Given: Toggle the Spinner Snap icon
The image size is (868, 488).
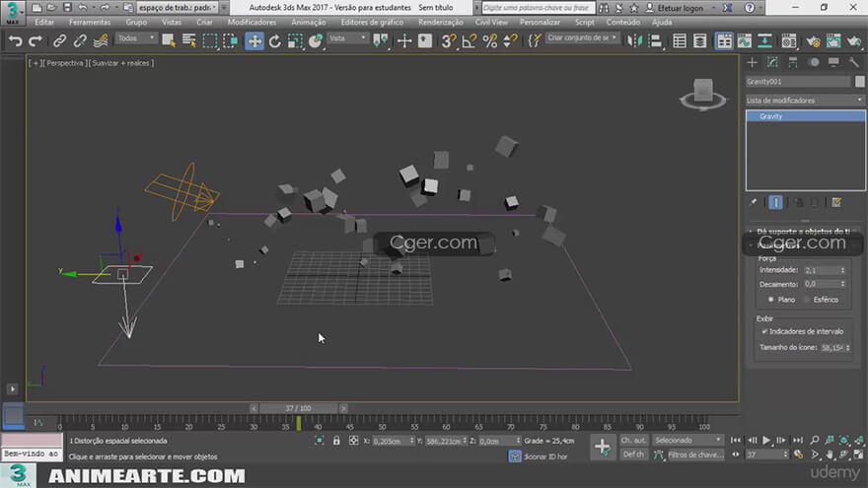Looking at the screenshot, I should 510,41.
